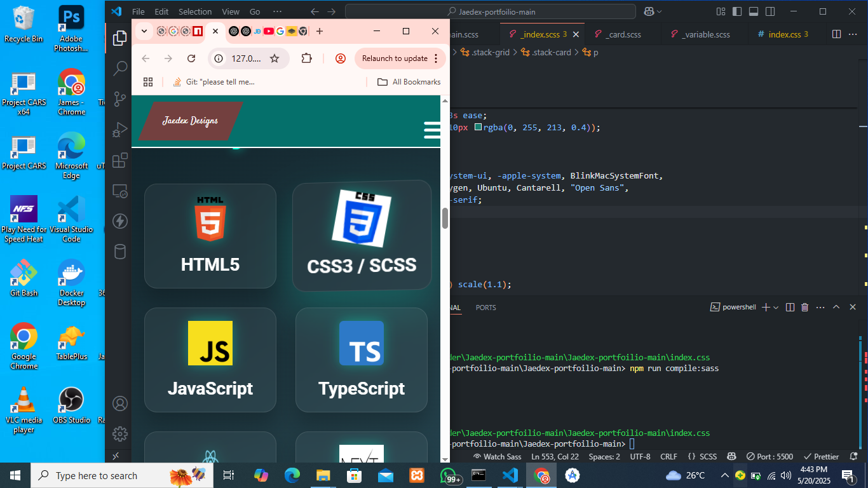Screen dimensions: 868x488
Task: Open Chrome three-dot menu
Action: (x=436, y=58)
